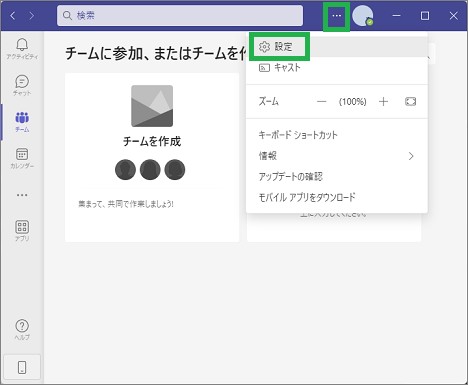Select キャスト in the menu
468x385 pixels.
tap(337, 68)
